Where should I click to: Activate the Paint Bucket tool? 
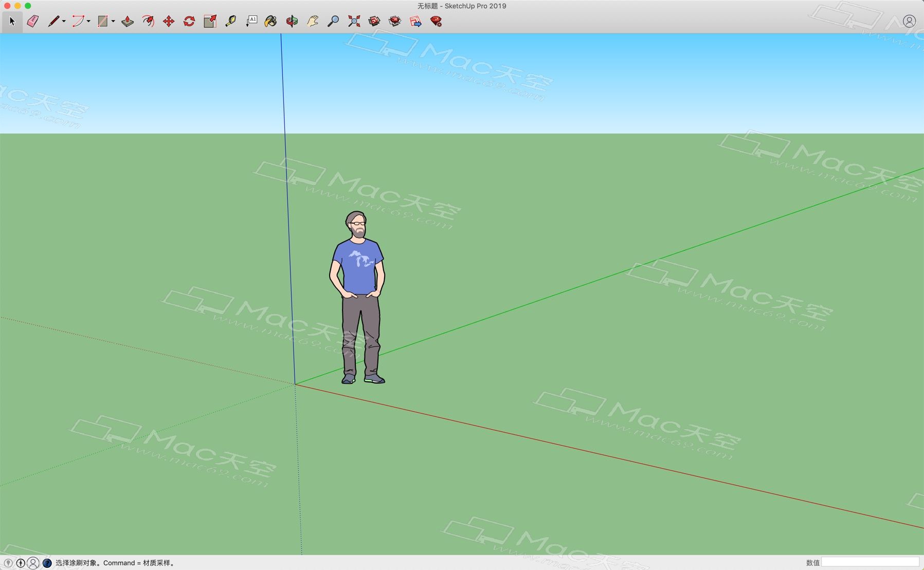pos(270,21)
